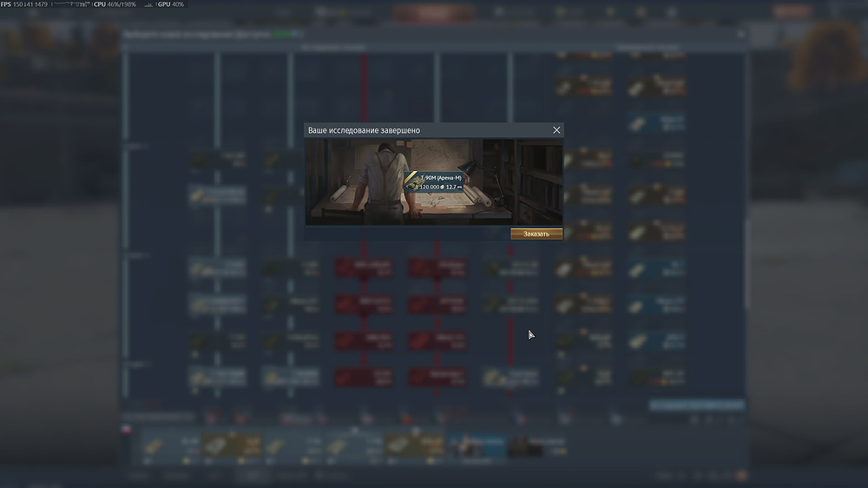
Task: Click the blurred red button at top center
Action: coord(435,13)
